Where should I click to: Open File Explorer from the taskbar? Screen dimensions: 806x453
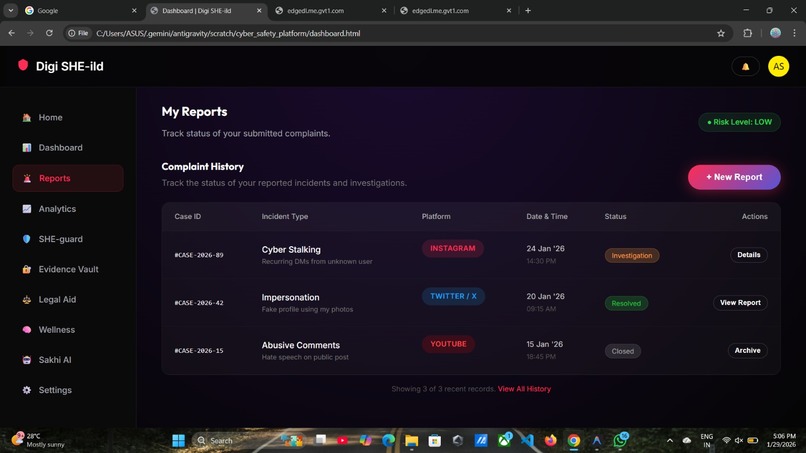pos(411,441)
